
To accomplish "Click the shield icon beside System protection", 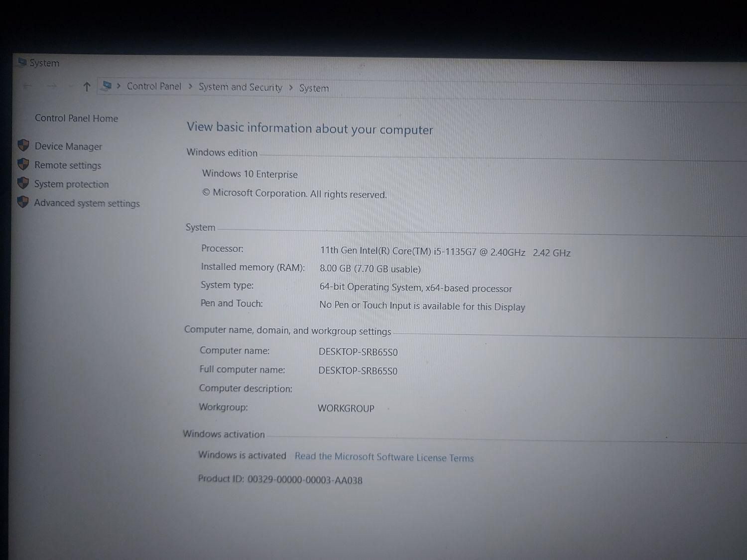I will click(23, 183).
